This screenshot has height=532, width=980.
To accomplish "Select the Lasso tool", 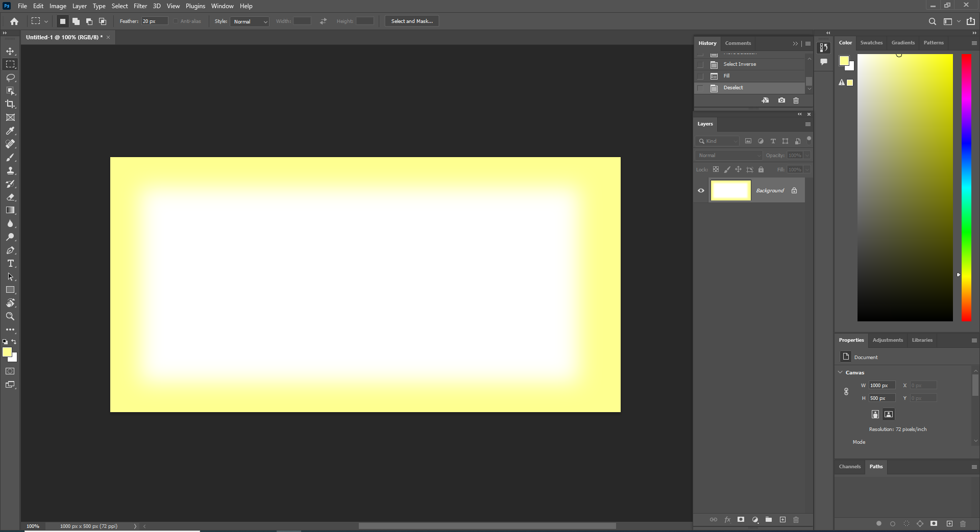I will tap(10, 78).
